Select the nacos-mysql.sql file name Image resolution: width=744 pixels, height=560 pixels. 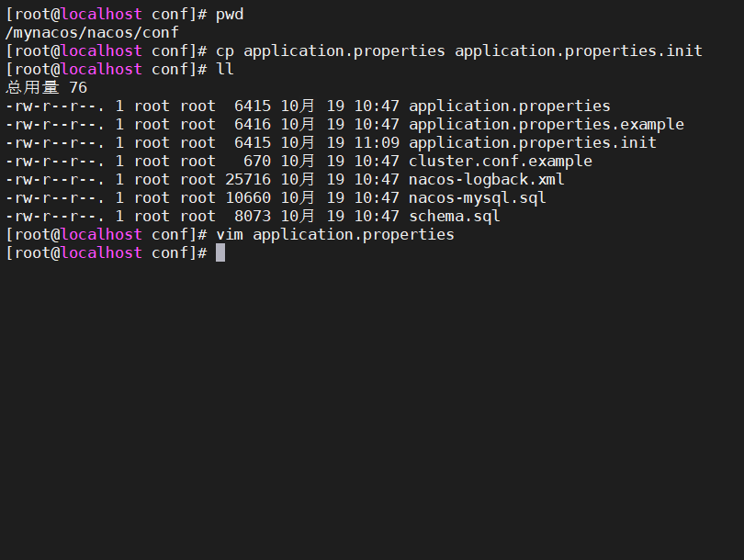click(478, 197)
